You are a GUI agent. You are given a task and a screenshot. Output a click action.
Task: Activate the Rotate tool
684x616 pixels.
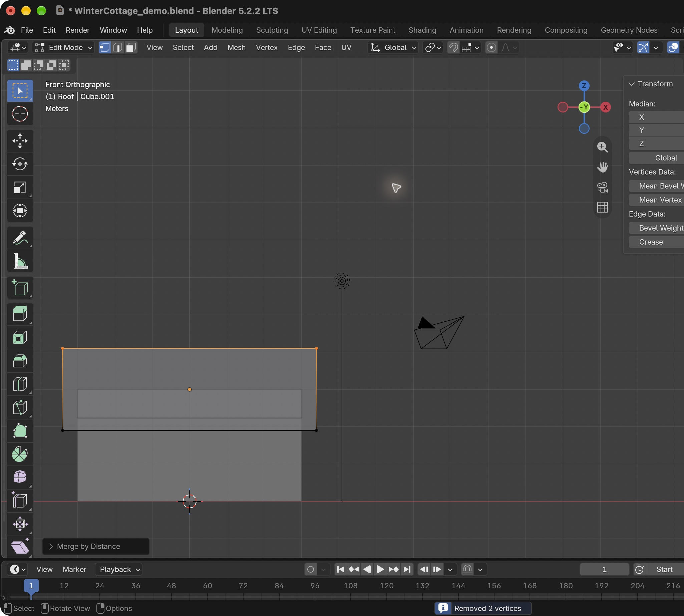20,164
